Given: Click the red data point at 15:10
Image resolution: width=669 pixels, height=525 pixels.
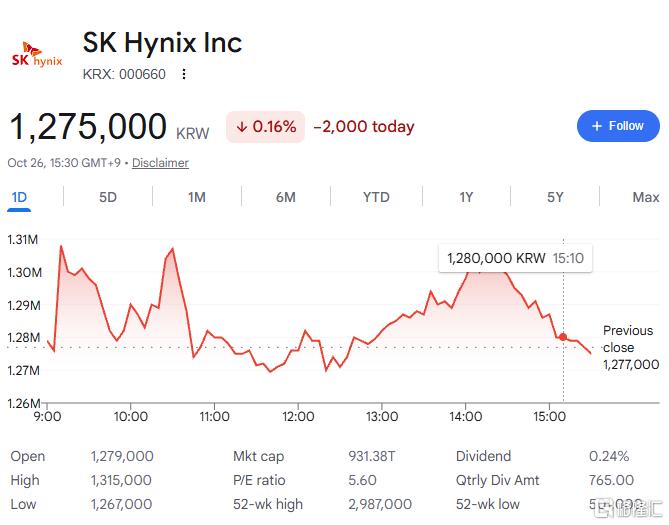Looking at the screenshot, I should point(563,337).
